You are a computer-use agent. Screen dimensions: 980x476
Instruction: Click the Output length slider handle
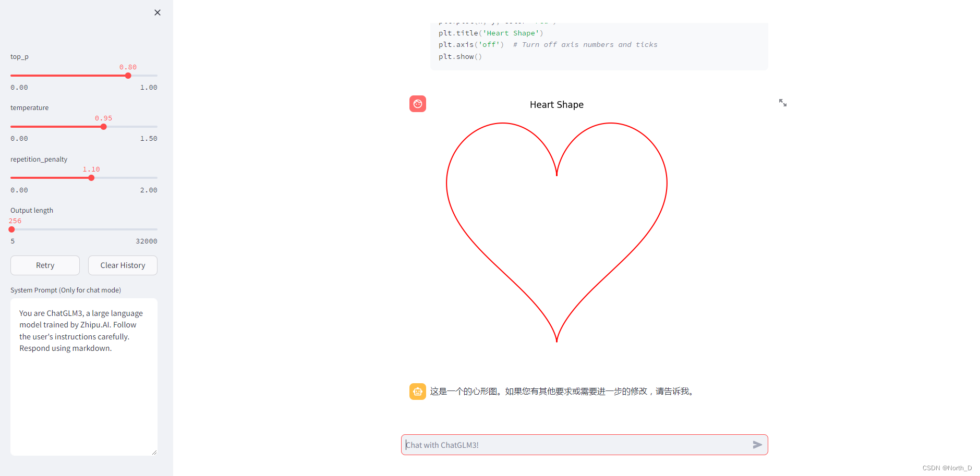[11, 229]
